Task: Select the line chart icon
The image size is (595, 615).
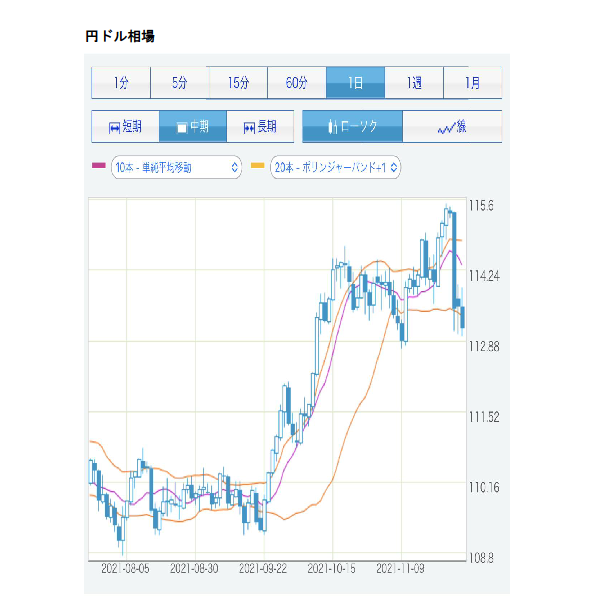Action: [x=447, y=128]
